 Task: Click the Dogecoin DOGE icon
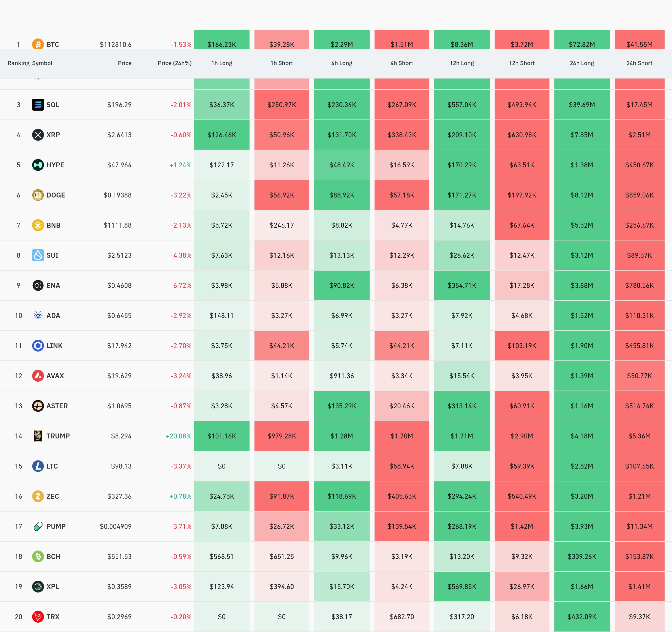(x=38, y=195)
